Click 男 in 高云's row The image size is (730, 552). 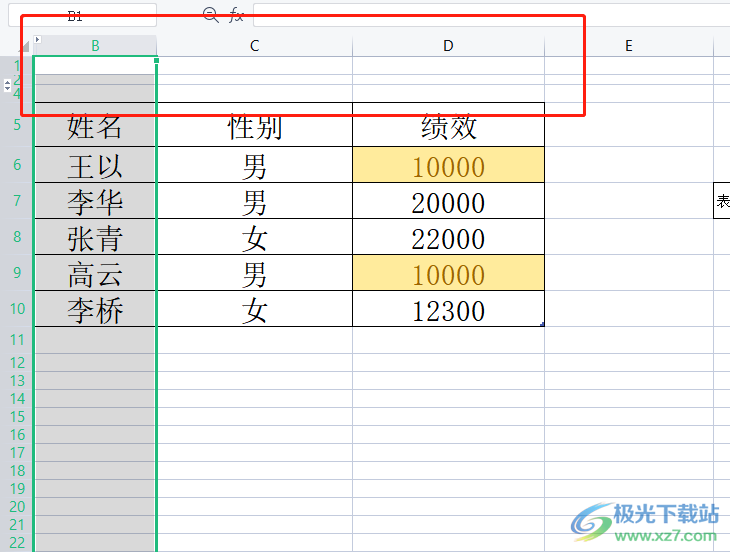tap(255, 273)
